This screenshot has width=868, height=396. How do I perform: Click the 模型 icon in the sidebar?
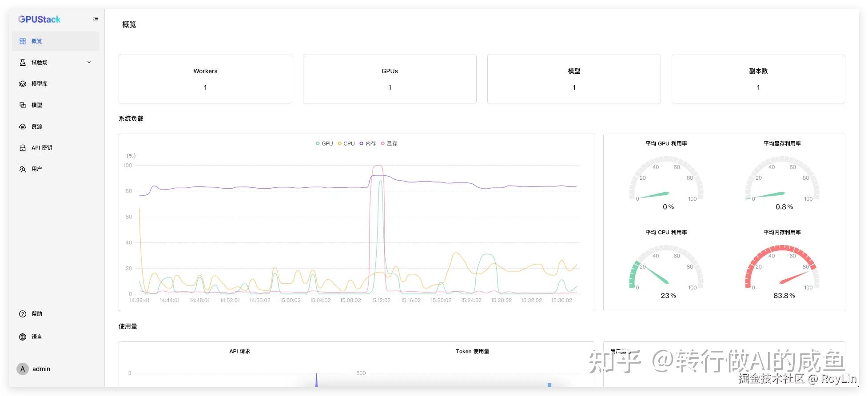[x=23, y=105]
